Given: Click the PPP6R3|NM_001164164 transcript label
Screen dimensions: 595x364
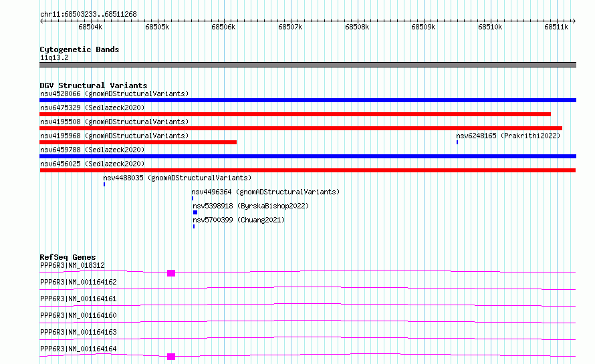Looking at the screenshot, I should coord(78,349).
